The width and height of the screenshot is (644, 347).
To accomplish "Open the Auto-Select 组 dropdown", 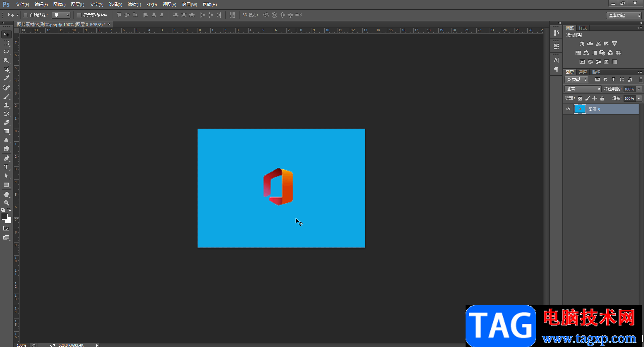I will 61,15.
